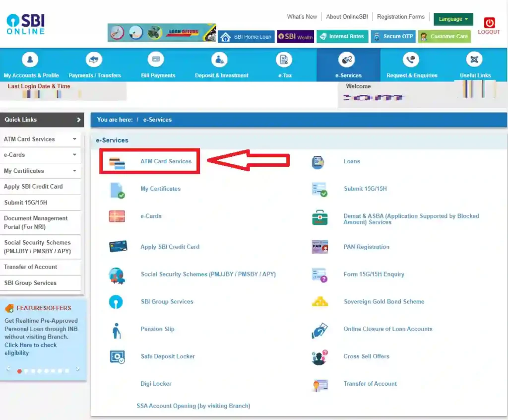Click the Loan Offers banner
This screenshot has width=508, height=420.
pyautogui.click(x=162, y=32)
